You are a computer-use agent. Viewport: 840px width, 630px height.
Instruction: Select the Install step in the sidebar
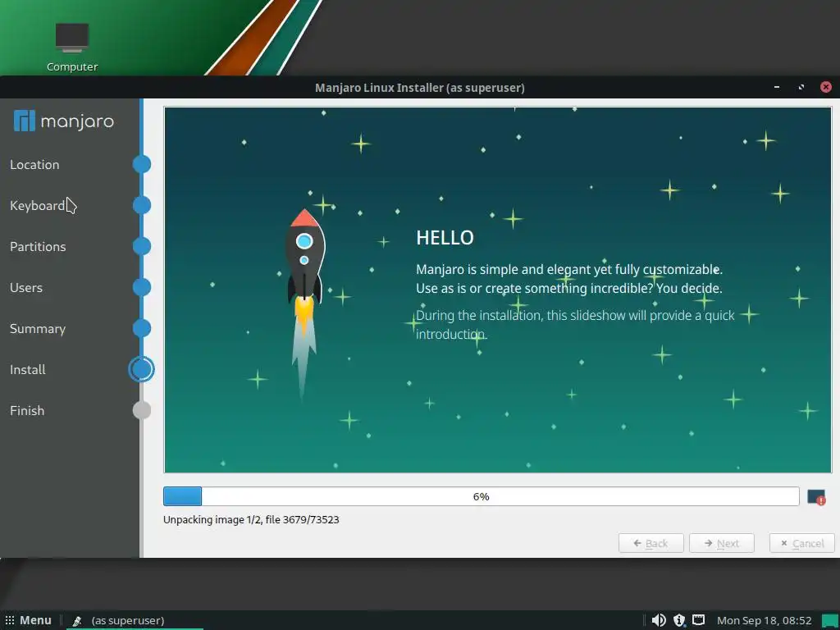[x=27, y=370]
